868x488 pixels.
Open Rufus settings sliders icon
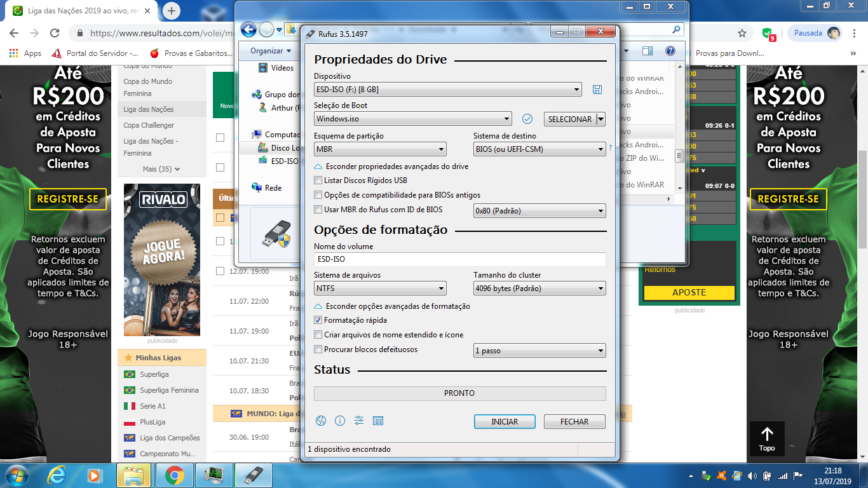[359, 421]
